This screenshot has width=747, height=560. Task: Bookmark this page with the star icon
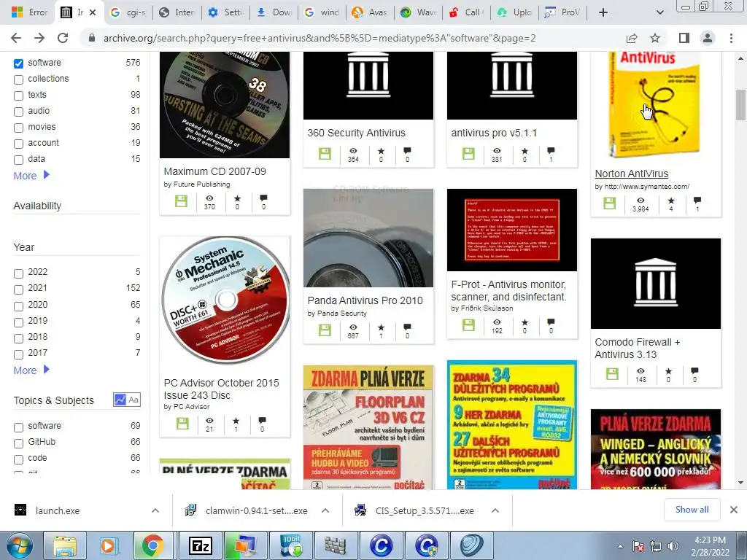(655, 38)
